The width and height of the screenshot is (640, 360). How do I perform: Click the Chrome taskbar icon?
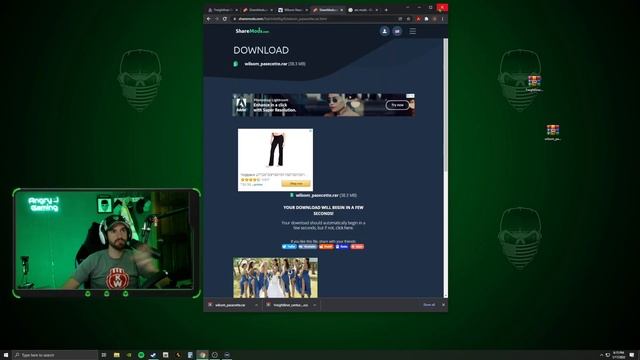[202, 355]
